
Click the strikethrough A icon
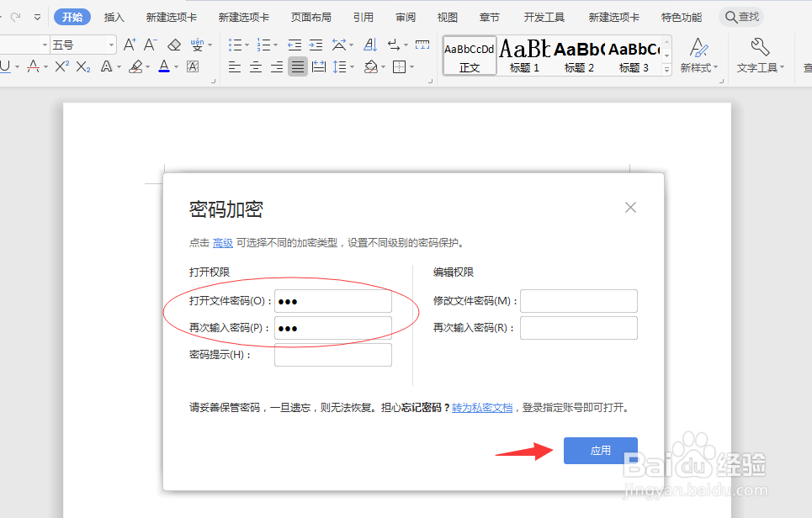pyautogui.click(x=33, y=66)
